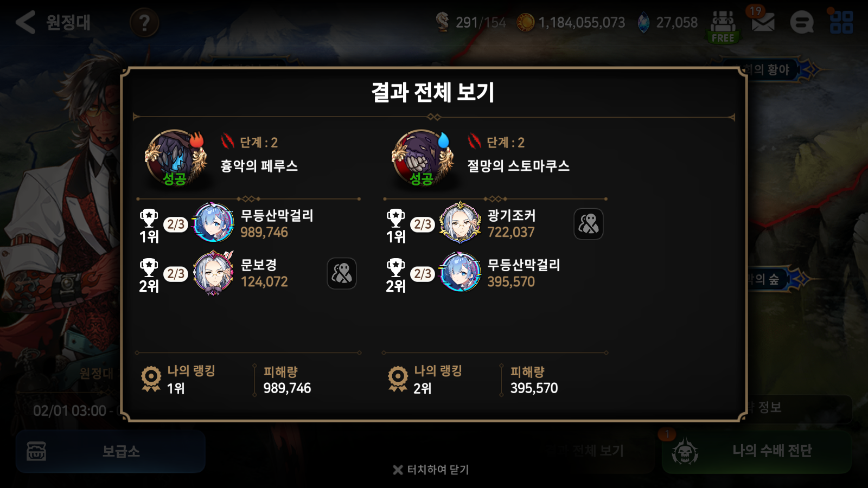Go back using the 원정대 arrow
The image size is (868, 488).
pyautogui.click(x=25, y=23)
